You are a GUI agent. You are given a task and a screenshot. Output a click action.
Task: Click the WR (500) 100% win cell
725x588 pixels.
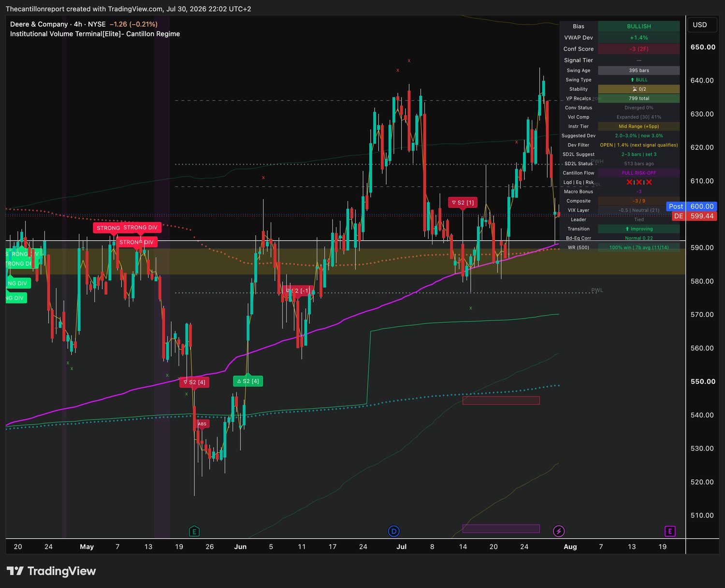pyautogui.click(x=639, y=247)
